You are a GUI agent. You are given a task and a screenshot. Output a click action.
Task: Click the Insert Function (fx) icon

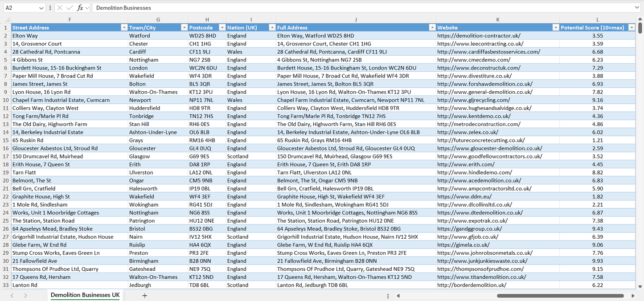point(80,8)
